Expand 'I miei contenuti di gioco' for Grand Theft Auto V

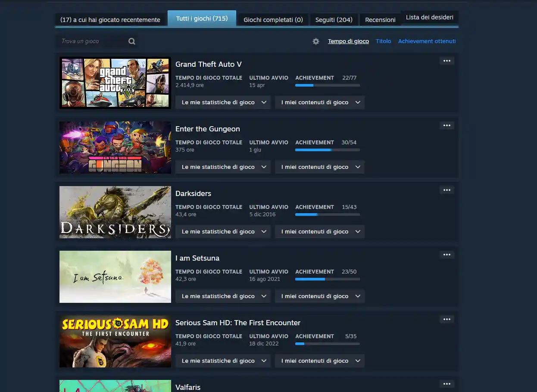tap(320, 103)
